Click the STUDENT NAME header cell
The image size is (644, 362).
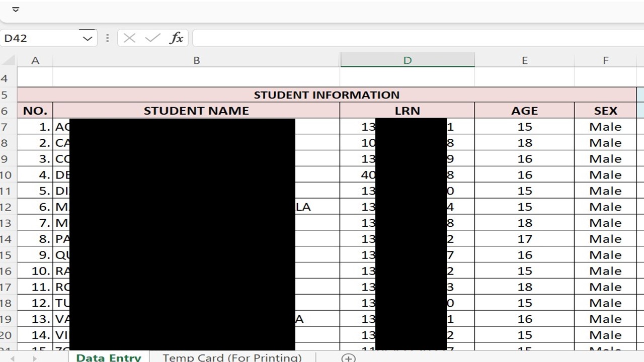pos(196,111)
